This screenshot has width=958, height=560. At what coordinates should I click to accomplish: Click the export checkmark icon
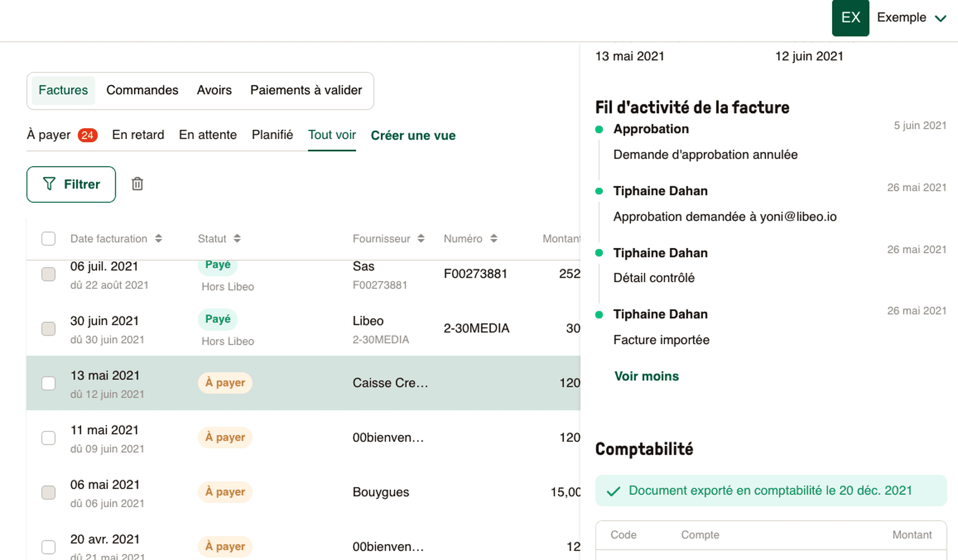click(x=613, y=491)
